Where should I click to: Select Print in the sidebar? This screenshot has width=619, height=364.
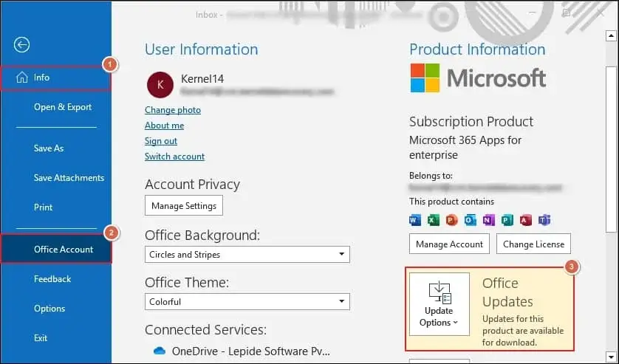coord(43,207)
